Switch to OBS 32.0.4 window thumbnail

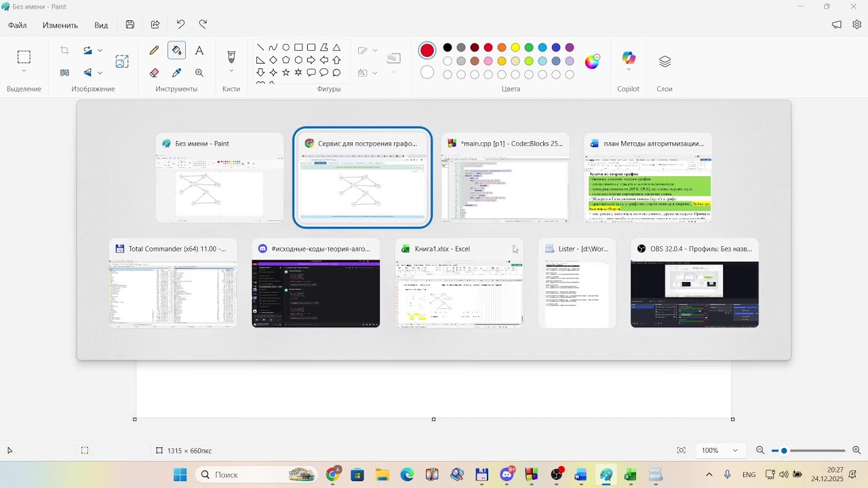pos(694,283)
